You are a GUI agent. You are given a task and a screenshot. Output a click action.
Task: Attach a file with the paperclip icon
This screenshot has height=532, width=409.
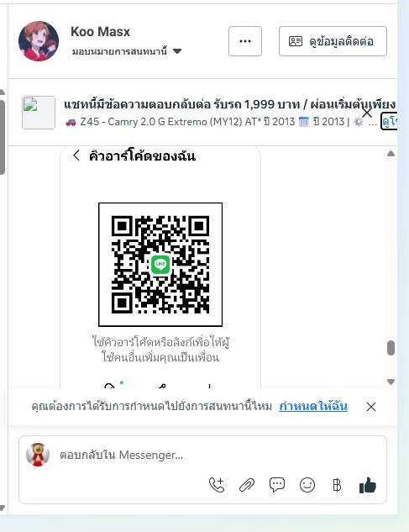point(247,485)
